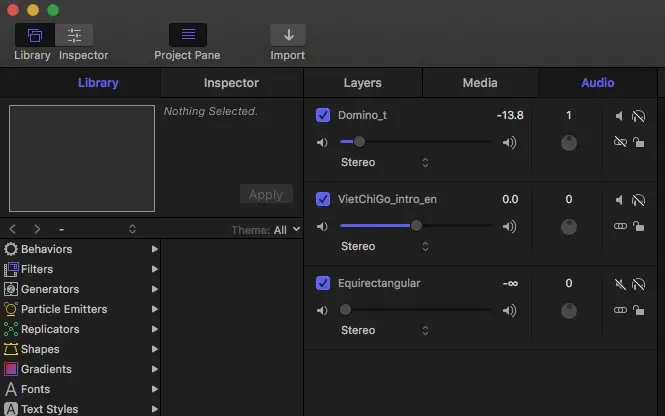Toggle the Project Pane button
The image size is (665, 416).
click(x=187, y=35)
